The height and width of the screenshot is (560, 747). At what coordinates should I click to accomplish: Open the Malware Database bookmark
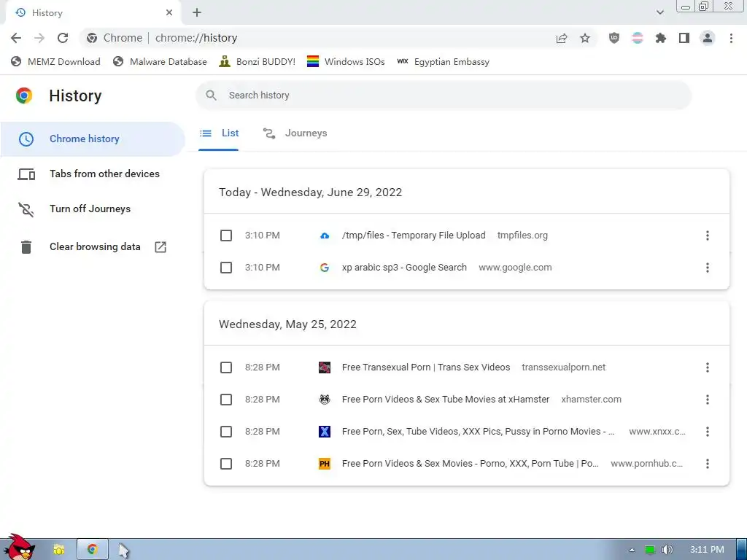[160, 61]
